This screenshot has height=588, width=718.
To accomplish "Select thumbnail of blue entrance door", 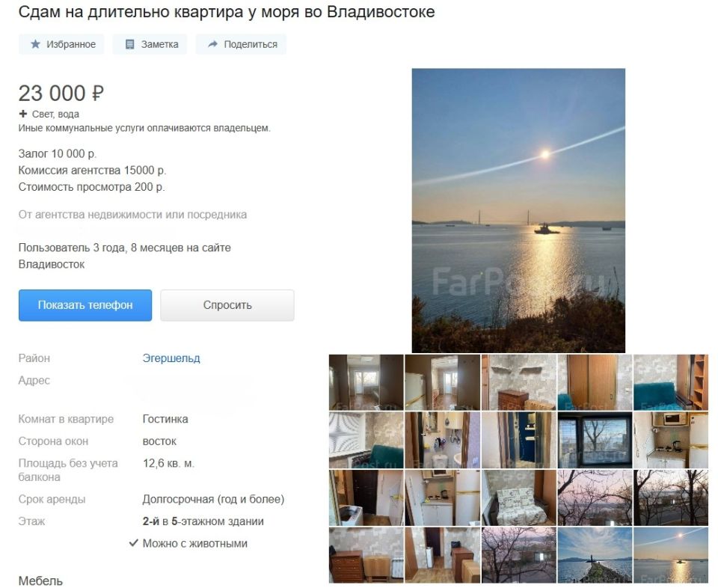I will click(519, 440).
